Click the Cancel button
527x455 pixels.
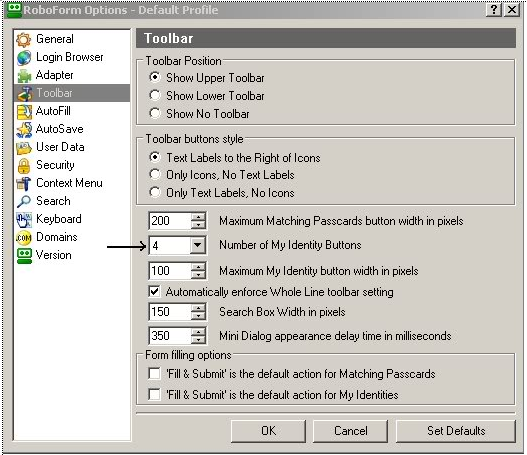tap(350, 431)
